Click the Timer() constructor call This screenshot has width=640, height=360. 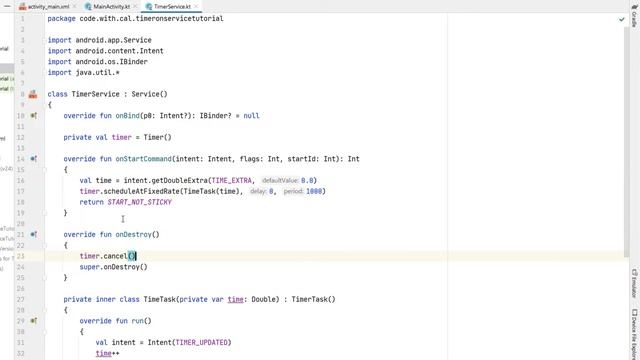tap(158, 138)
